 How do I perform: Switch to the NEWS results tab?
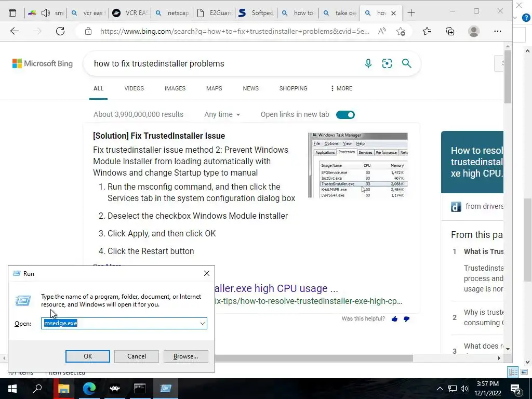point(251,88)
